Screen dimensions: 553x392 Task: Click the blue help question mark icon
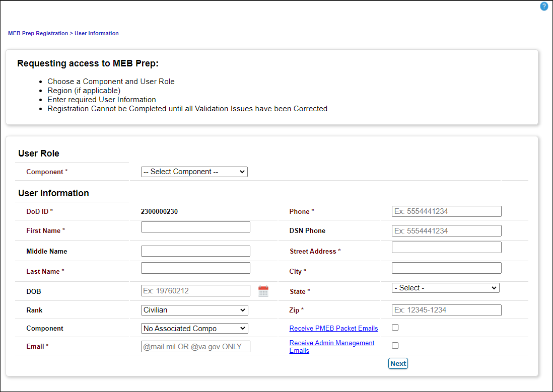coord(544,6)
